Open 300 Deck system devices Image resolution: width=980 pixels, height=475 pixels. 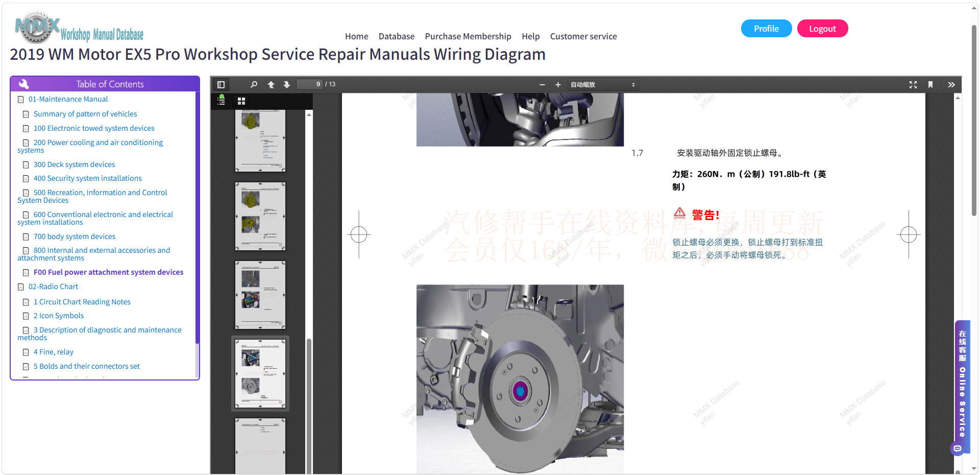click(74, 164)
